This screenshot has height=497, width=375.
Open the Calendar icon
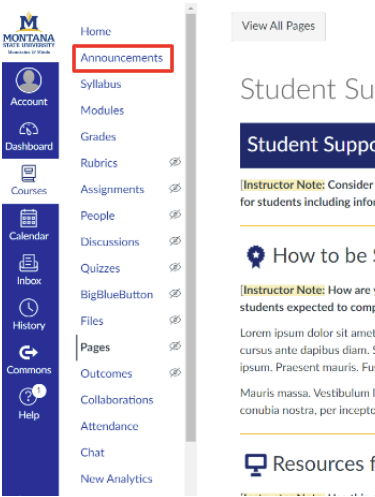[x=29, y=218]
